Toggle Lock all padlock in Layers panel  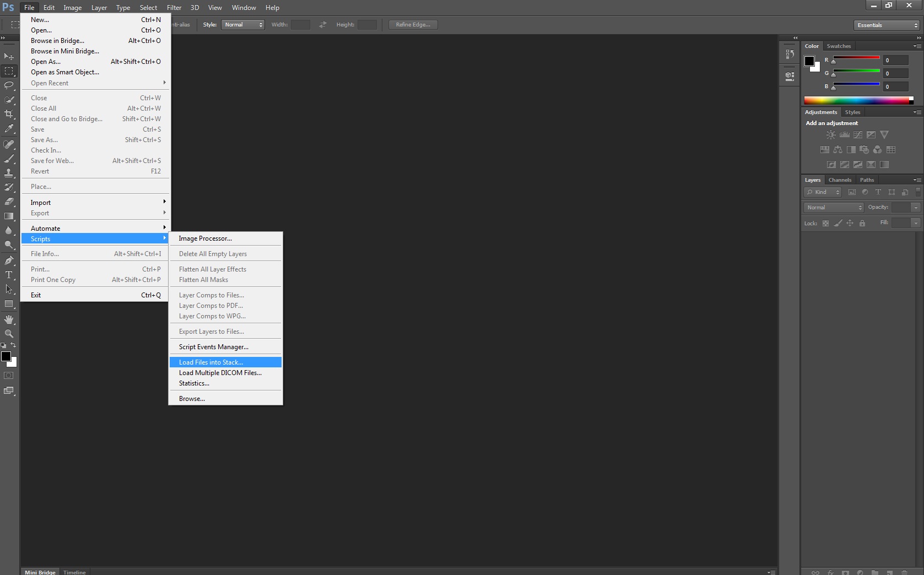pos(862,223)
